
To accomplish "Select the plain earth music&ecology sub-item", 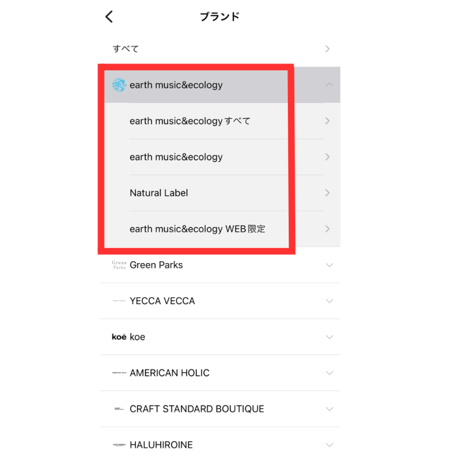I will pos(220,157).
